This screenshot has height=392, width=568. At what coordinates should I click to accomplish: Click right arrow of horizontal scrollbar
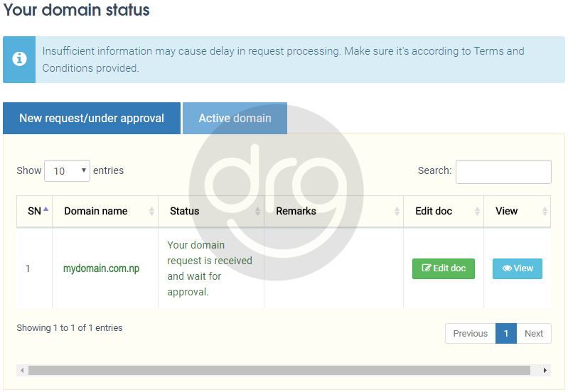click(x=545, y=371)
